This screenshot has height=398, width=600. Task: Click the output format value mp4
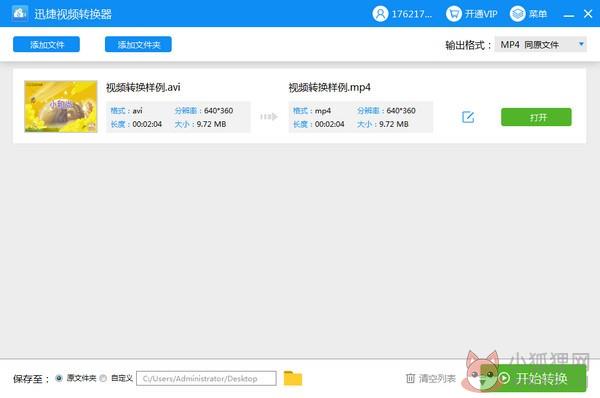pos(323,111)
